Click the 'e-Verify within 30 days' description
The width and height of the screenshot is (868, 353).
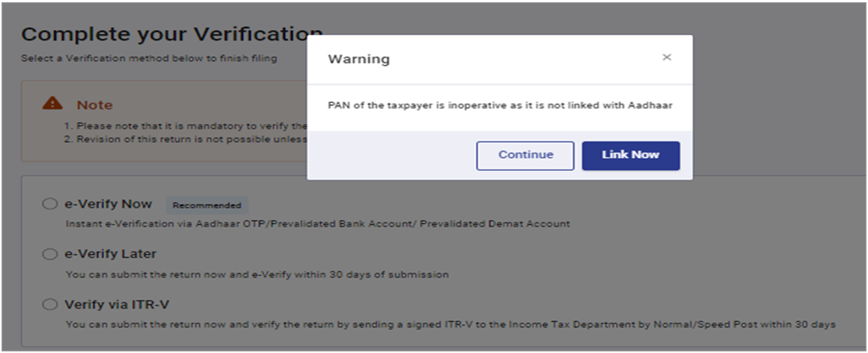(x=257, y=274)
